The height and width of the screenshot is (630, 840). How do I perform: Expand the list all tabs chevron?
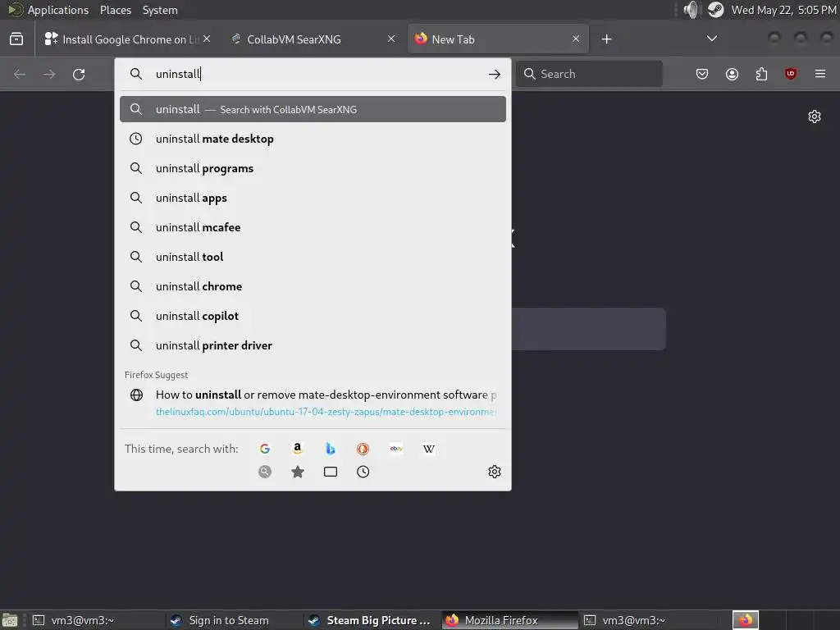pyautogui.click(x=712, y=39)
